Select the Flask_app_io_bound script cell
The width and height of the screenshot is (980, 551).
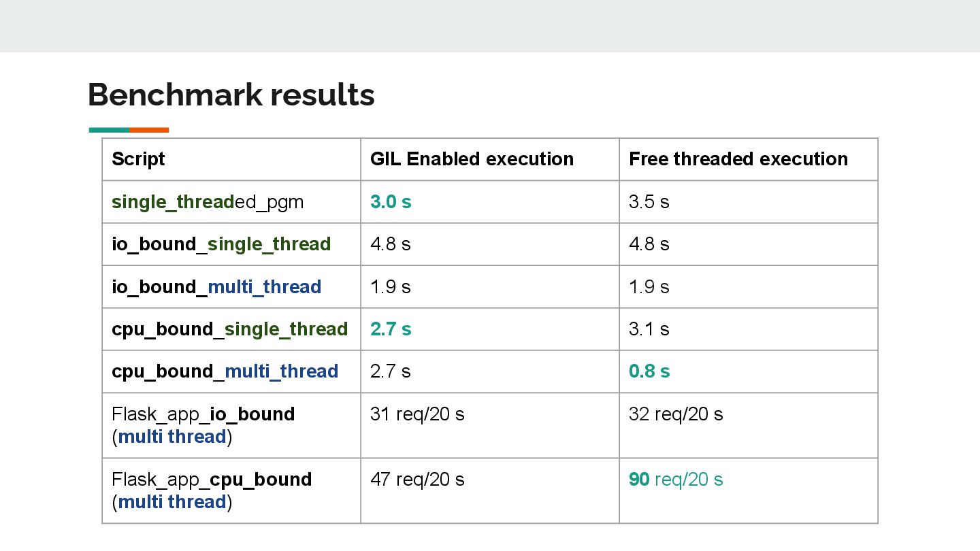231,425
